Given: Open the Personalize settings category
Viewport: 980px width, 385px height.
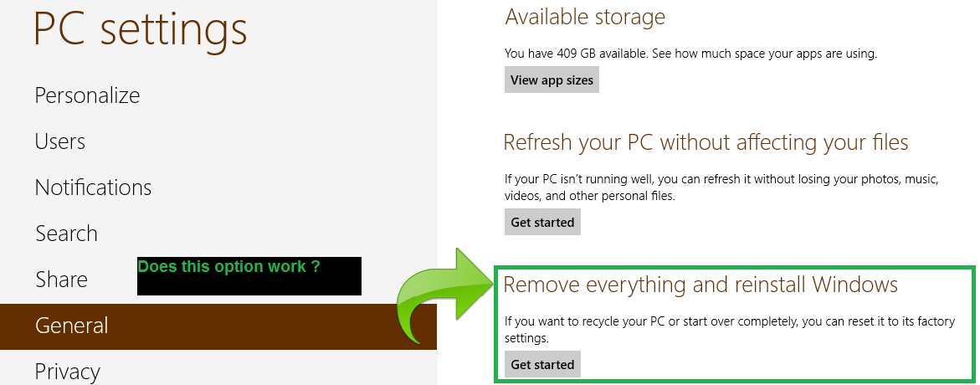Looking at the screenshot, I should (x=88, y=95).
